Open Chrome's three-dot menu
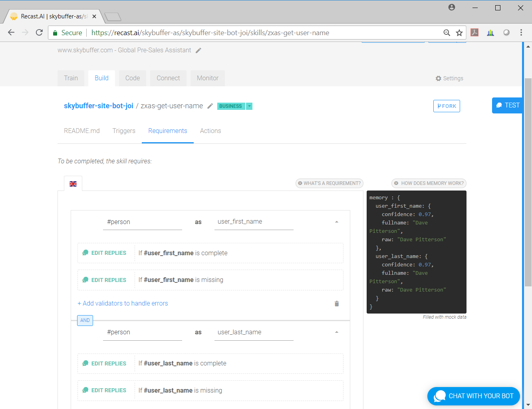 coord(521,33)
